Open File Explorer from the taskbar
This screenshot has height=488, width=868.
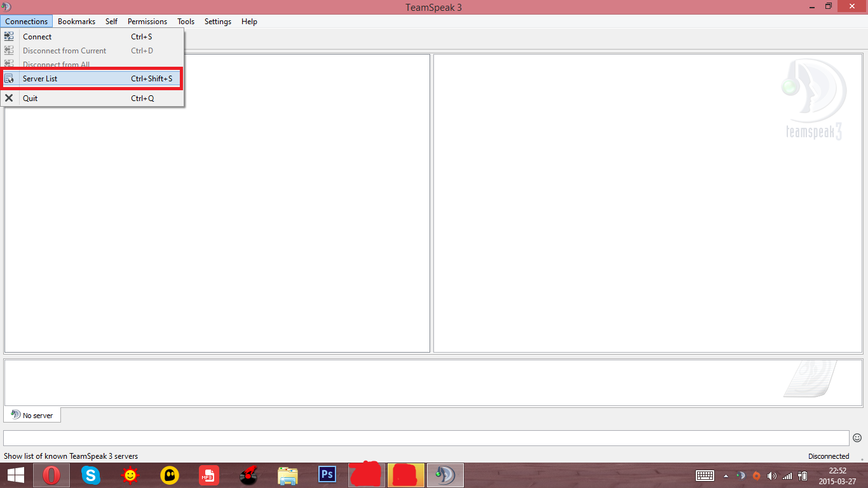pyautogui.click(x=288, y=475)
